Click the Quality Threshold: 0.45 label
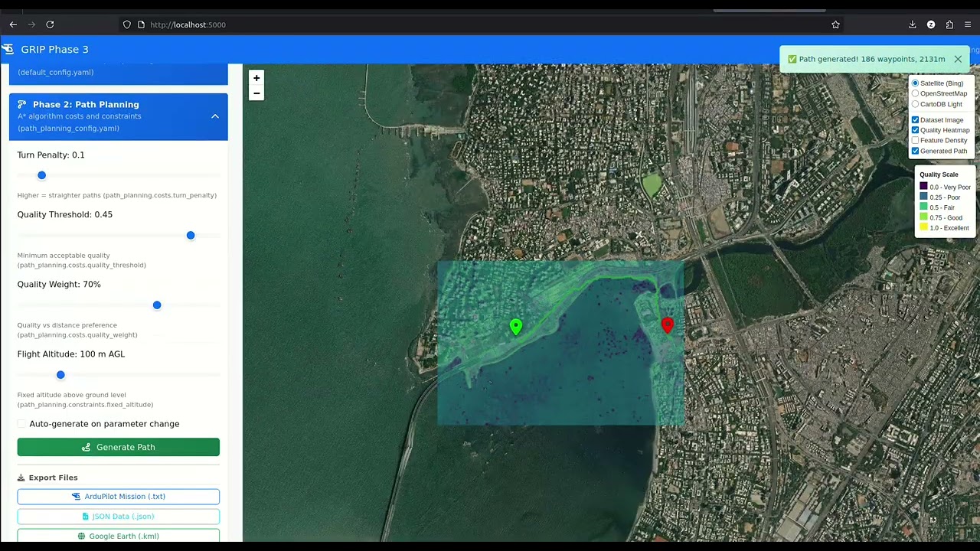The width and height of the screenshot is (980, 551). (x=65, y=215)
